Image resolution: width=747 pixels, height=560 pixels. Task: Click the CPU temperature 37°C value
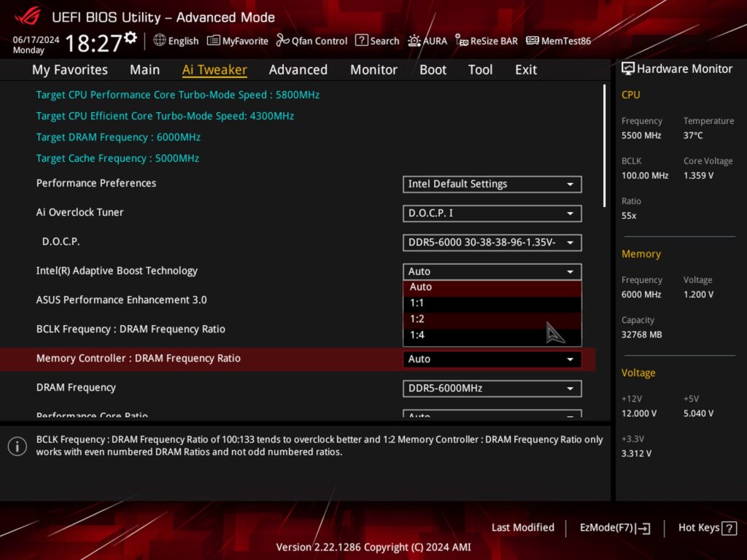693,136
